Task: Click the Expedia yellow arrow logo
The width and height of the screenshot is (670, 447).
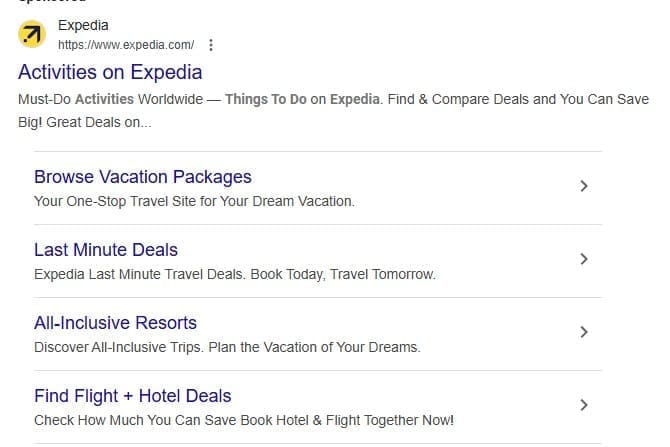Action: [33, 36]
